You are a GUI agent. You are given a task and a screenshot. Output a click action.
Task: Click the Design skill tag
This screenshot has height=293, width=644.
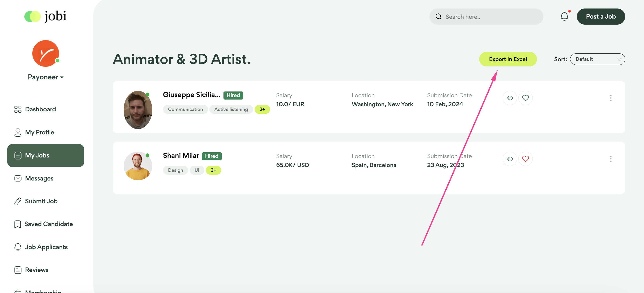175,170
